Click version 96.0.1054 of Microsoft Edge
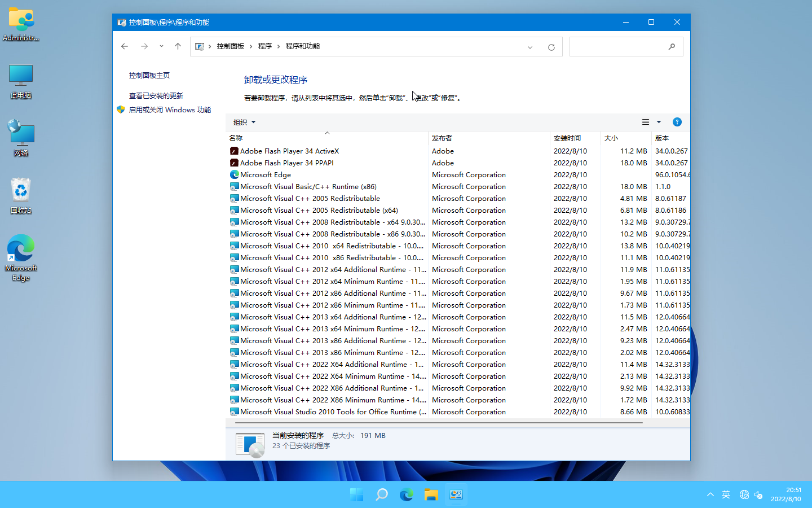 coord(672,175)
